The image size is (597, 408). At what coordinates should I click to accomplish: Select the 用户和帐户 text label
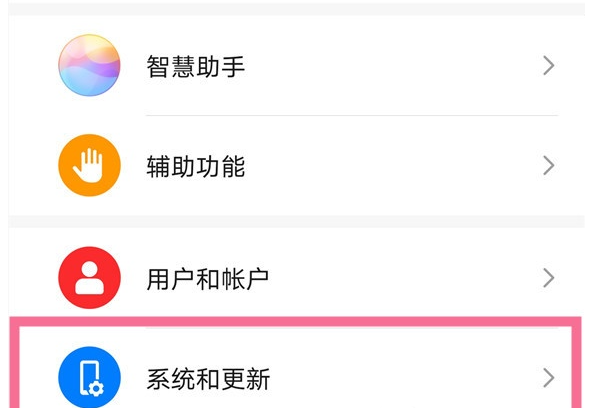(x=208, y=279)
